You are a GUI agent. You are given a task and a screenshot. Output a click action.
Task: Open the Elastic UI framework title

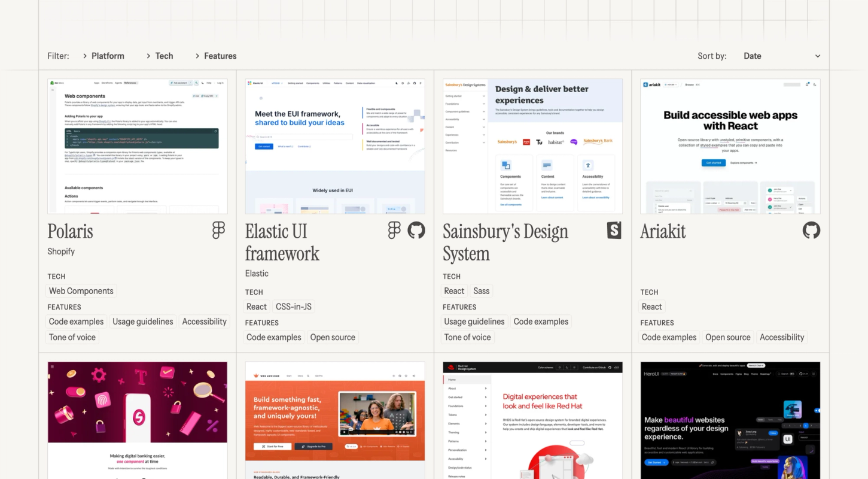pos(282,242)
